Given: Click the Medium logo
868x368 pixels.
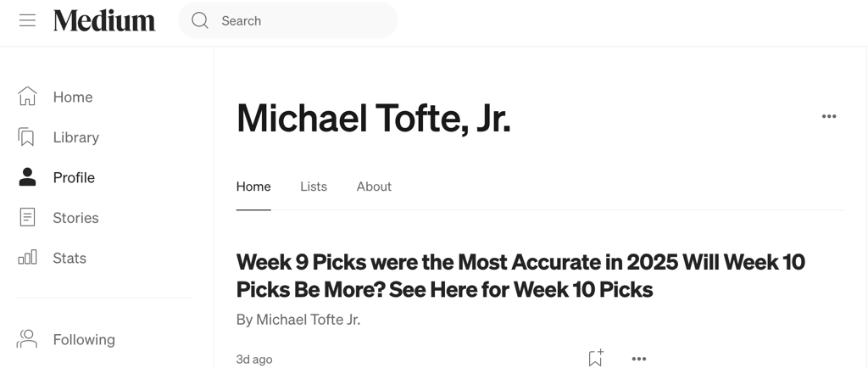Looking at the screenshot, I should 104,20.
